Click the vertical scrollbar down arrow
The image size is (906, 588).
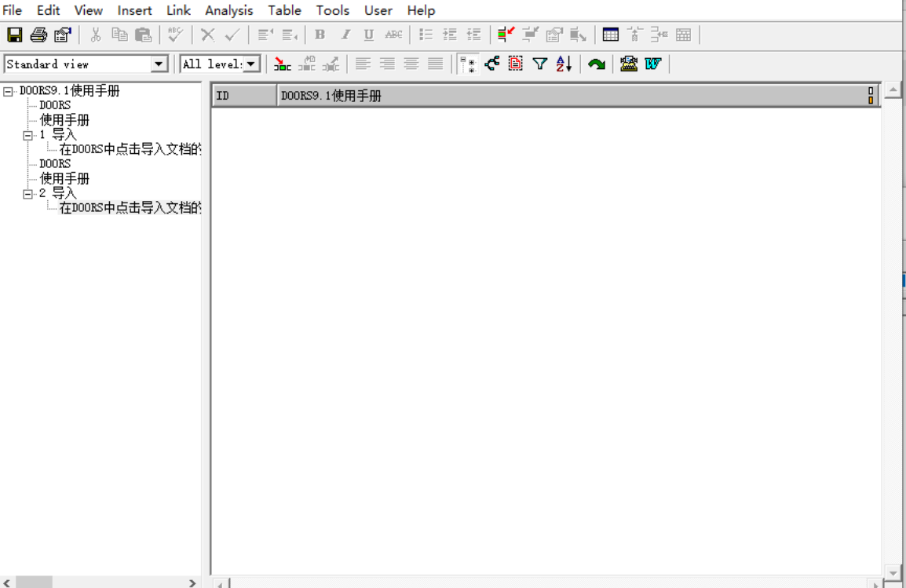892,573
